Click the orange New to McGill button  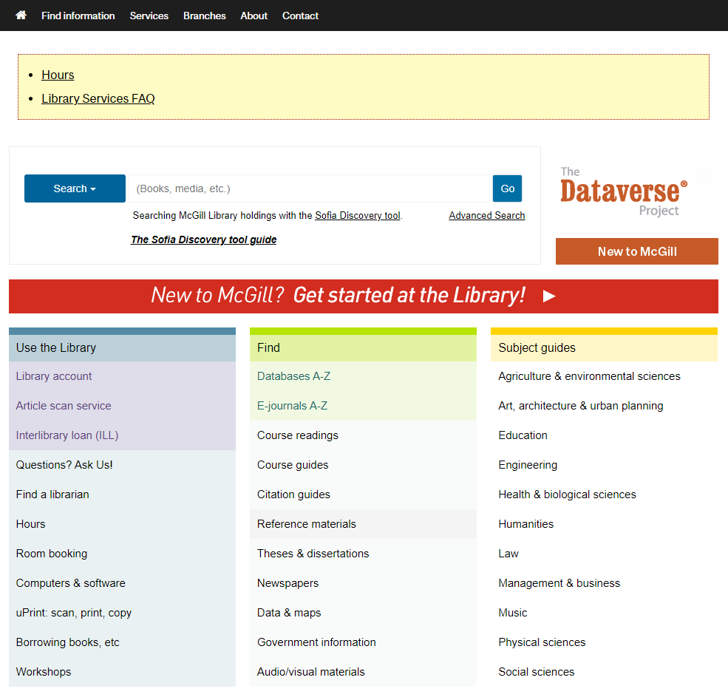point(636,251)
